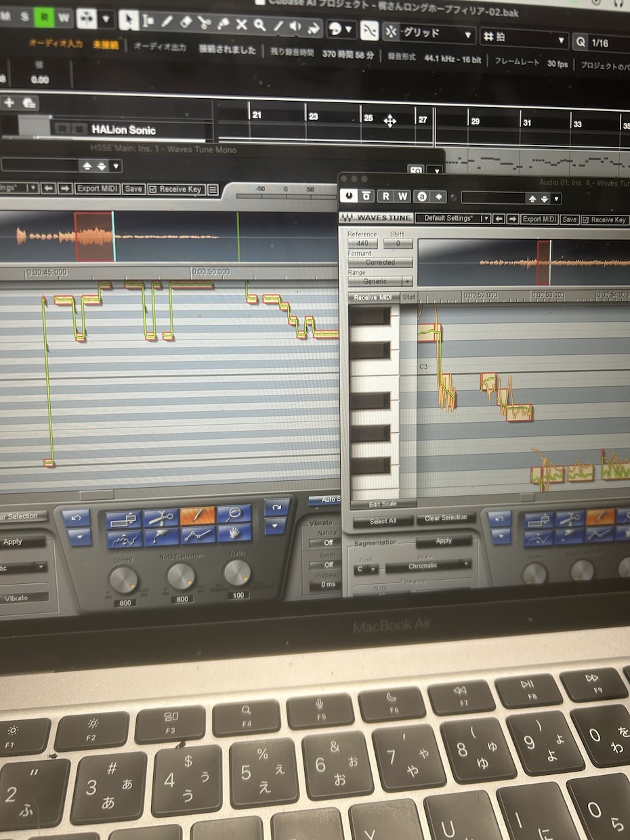Click the Reference 440 value field

362,243
